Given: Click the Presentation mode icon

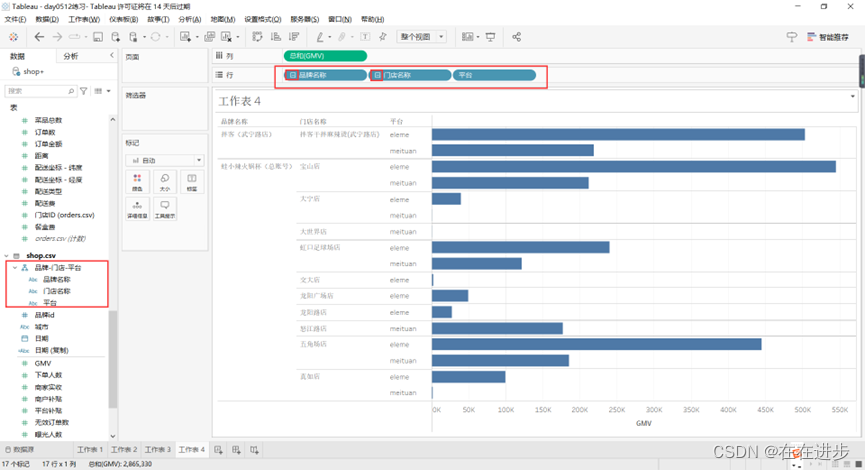Looking at the screenshot, I should point(490,37).
